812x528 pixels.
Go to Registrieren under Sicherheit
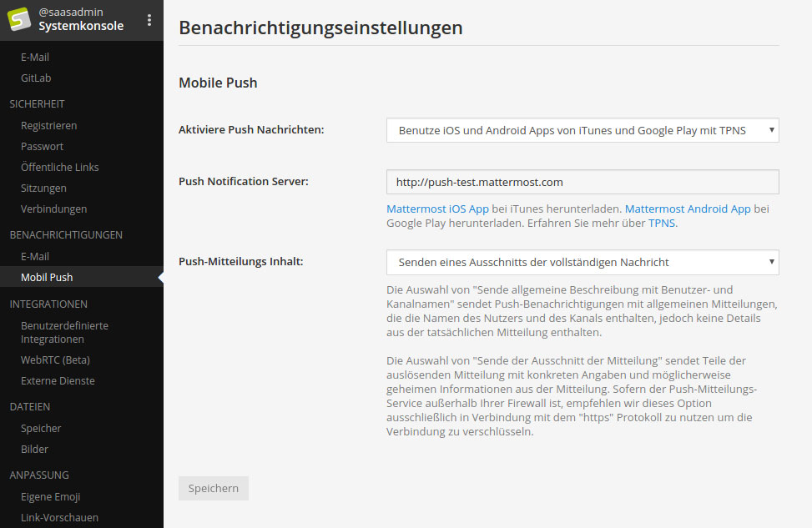(x=48, y=126)
